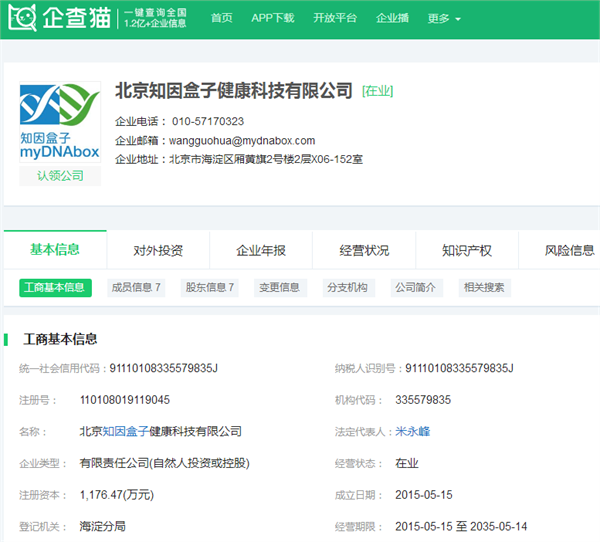Select the phone number 010-57170323
600x542 pixels.
point(208,121)
